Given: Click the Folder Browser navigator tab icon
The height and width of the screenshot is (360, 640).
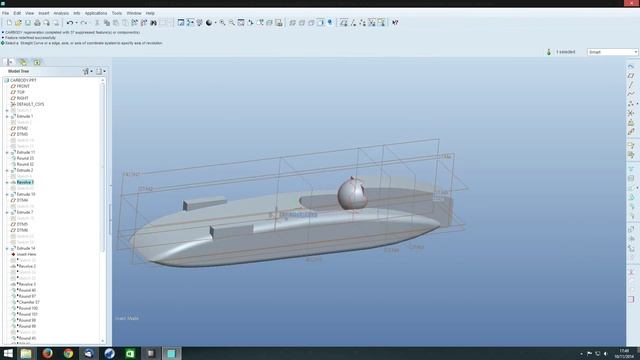Looking at the screenshot, I should tap(23, 62).
